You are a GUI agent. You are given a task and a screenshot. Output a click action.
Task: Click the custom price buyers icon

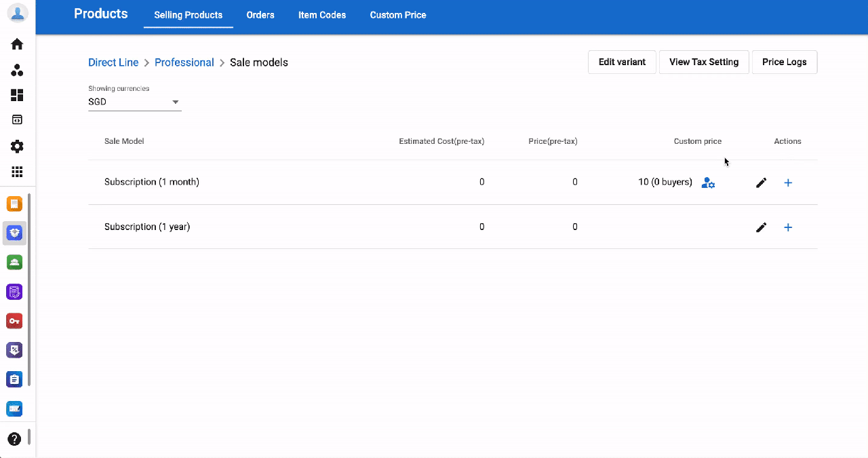coord(708,183)
